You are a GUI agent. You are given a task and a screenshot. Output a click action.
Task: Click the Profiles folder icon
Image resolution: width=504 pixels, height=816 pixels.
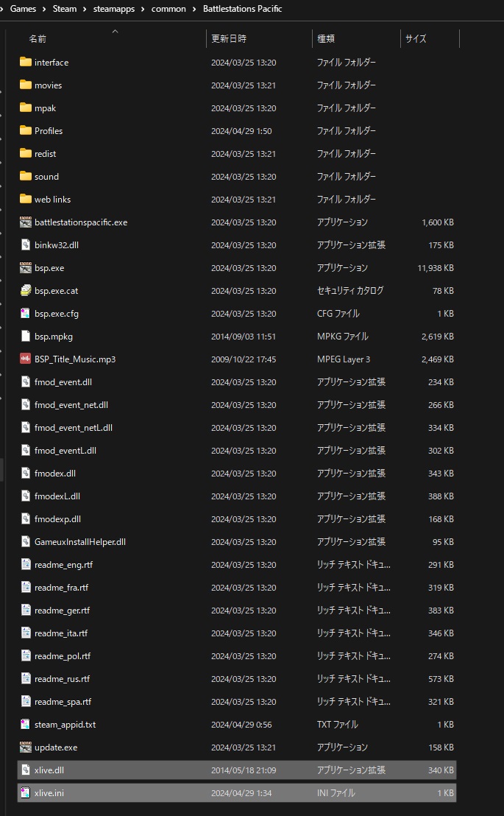[26, 131]
